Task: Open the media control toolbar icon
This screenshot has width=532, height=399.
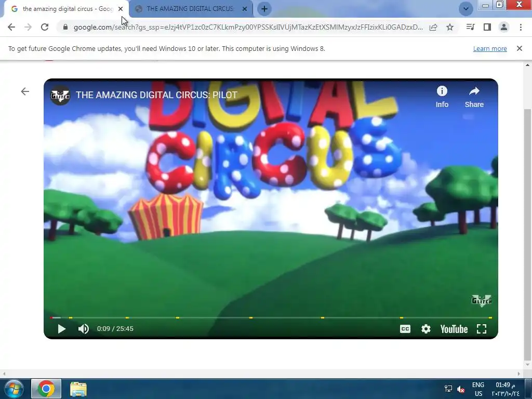Action: tap(470, 27)
